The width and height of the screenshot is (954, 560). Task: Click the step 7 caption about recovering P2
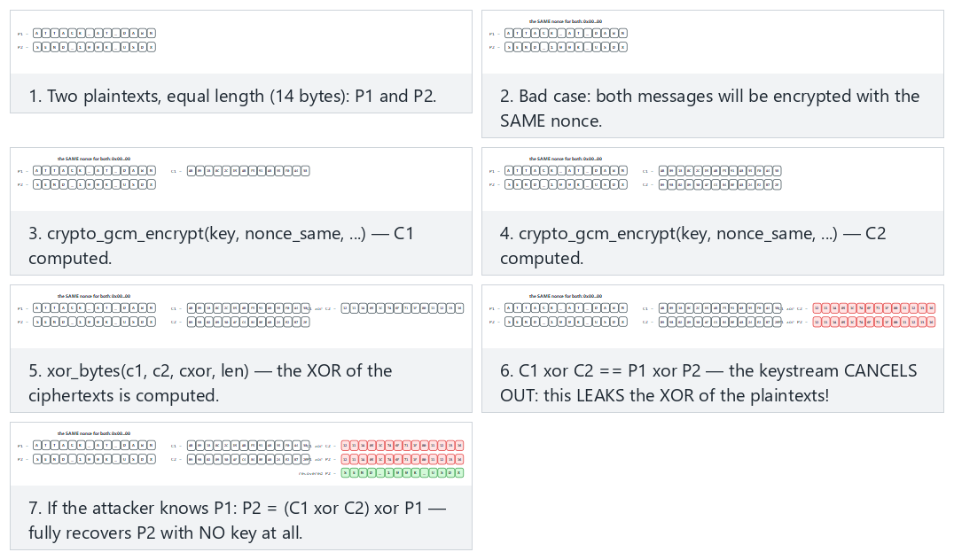click(238, 520)
